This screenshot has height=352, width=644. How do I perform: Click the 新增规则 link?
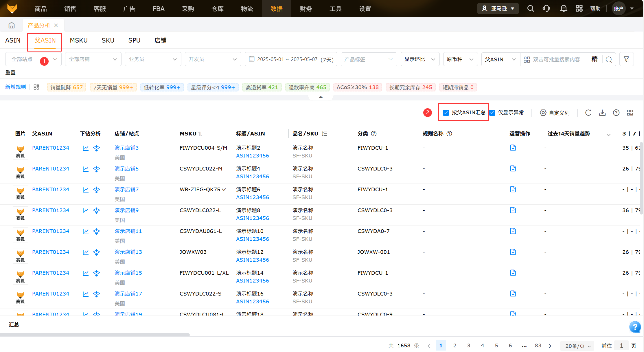point(16,87)
